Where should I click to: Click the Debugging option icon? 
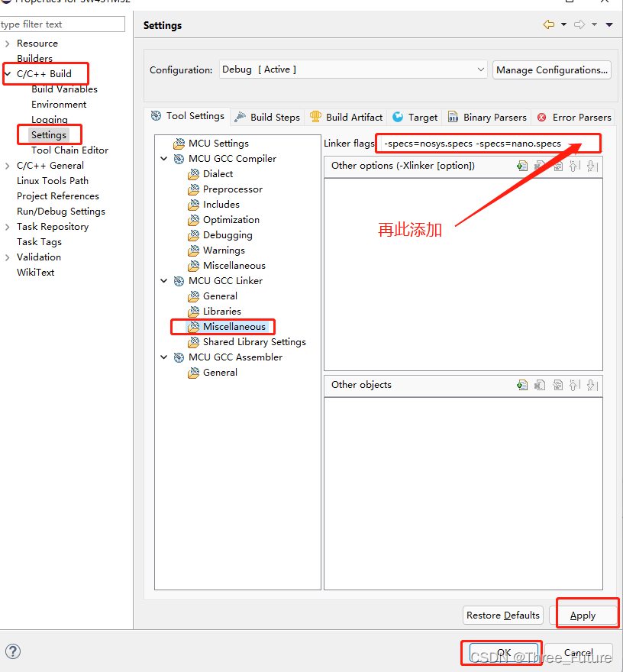pos(194,235)
